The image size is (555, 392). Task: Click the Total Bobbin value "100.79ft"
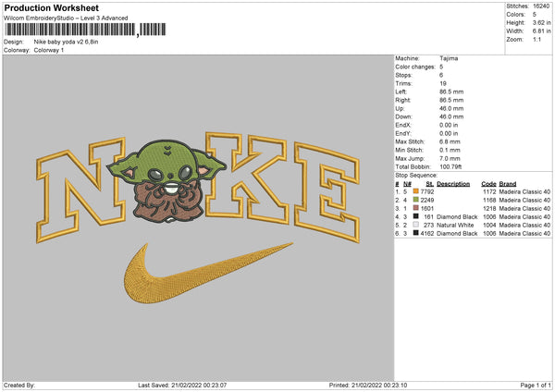click(450, 166)
